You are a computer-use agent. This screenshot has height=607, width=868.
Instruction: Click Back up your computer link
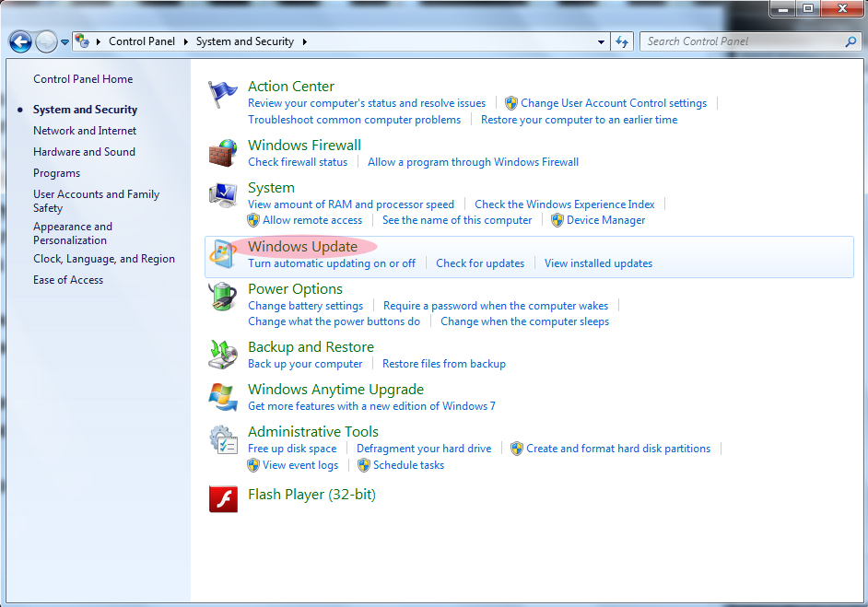coord(305,364)
